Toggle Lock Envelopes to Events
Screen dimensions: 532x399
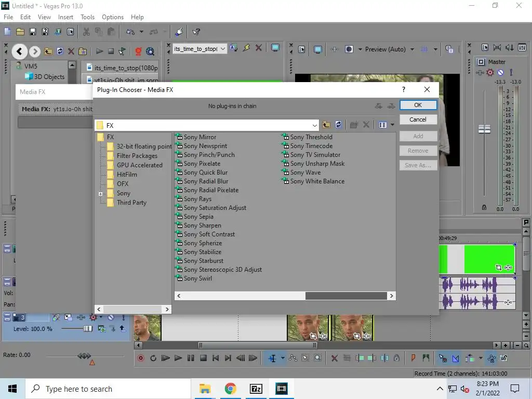(x=491, y=358)
